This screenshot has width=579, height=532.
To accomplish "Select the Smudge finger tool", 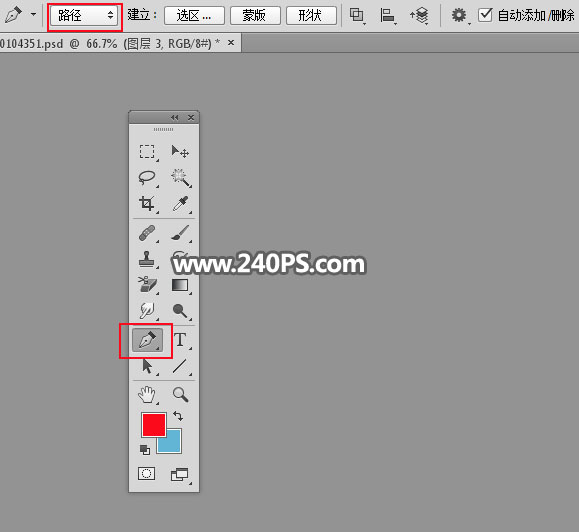I will pos(147,310).
